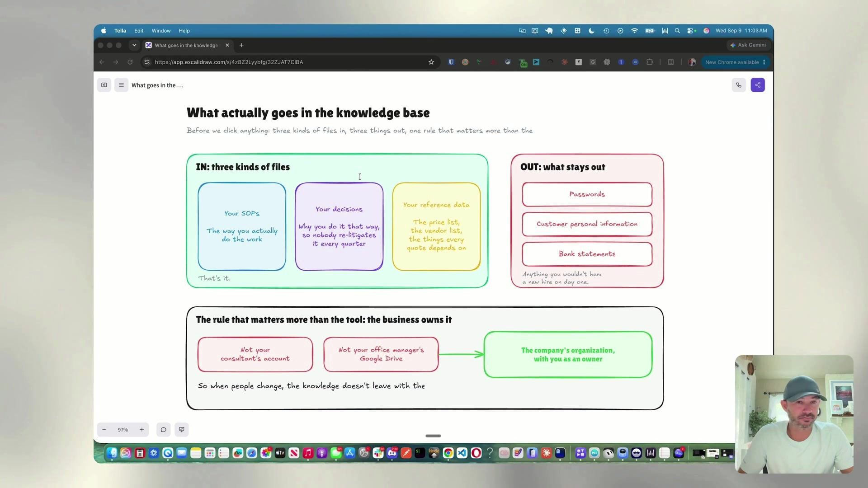
Task: Reset zoom by clicking 97%
Action: point(123,430)
